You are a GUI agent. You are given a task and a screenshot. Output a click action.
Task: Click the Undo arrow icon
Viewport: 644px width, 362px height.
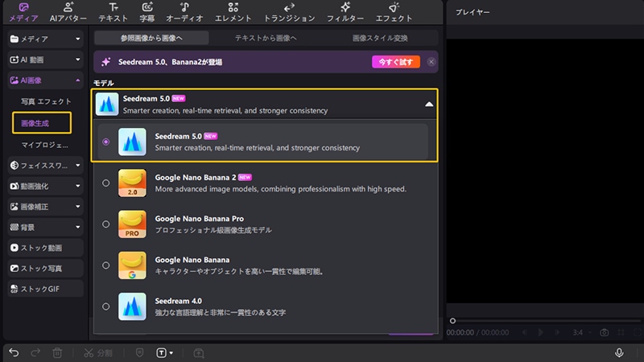pos(14,352)
